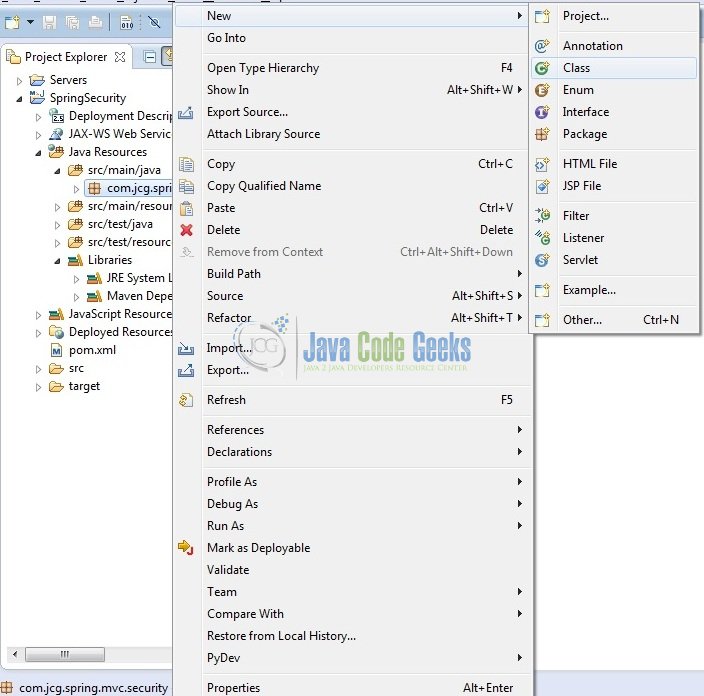Open the New toolbar dropdown arrow
This screenshot has width=704, height=696.
[x=31, y=22]
